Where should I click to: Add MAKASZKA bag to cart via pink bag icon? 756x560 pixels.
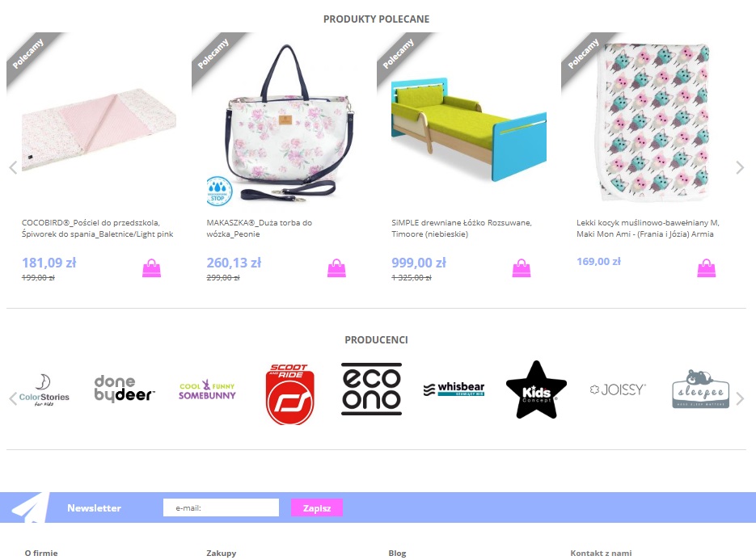(x=336, y=268)
